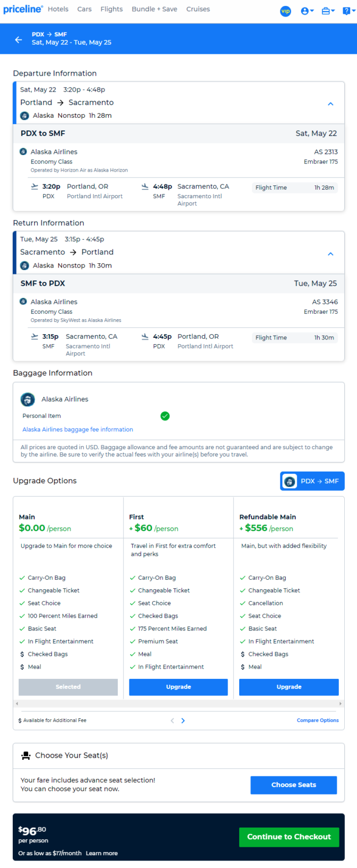357x868 pixels.
Task: Open the account profile dropdown
Action: tap(307, 11)
